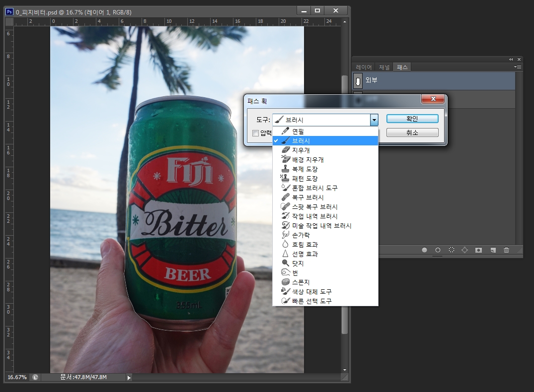Pick 혼합 브러시 도구 entry
Viewport: 534px width, 392px height.
(325, 188)
